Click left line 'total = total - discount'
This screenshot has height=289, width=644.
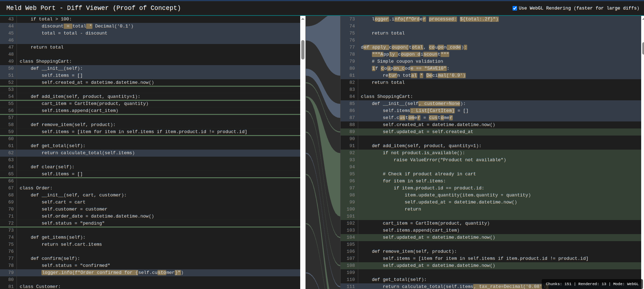pos(75,33)
